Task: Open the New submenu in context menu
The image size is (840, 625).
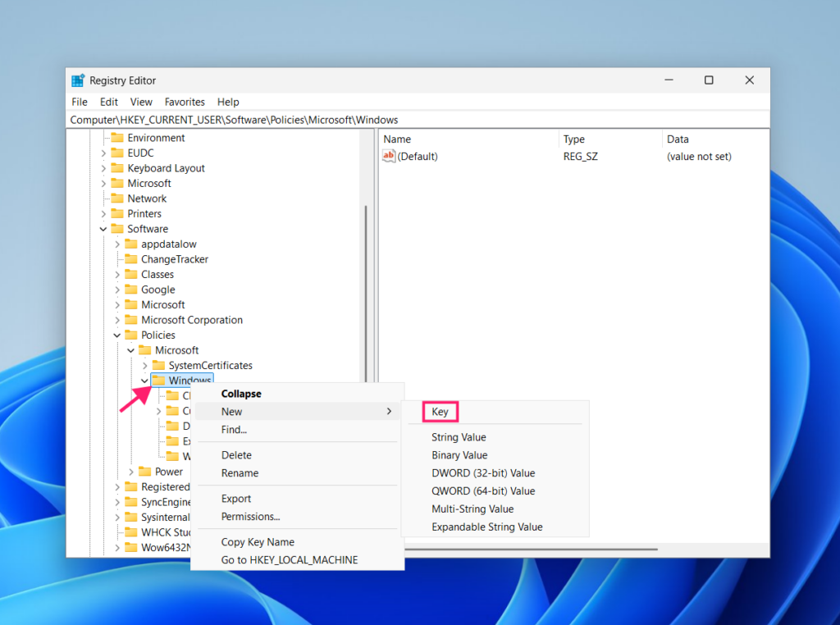Action: tap(297, 411)
